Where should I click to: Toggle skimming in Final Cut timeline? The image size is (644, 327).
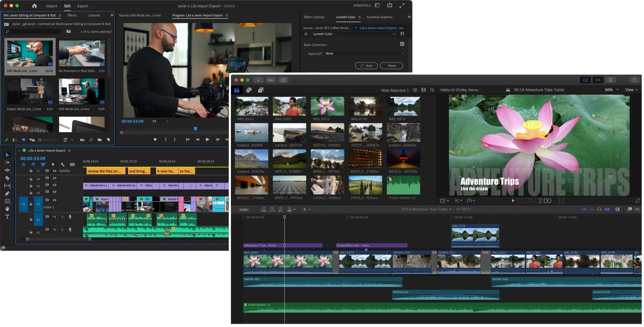coord(584,209)
